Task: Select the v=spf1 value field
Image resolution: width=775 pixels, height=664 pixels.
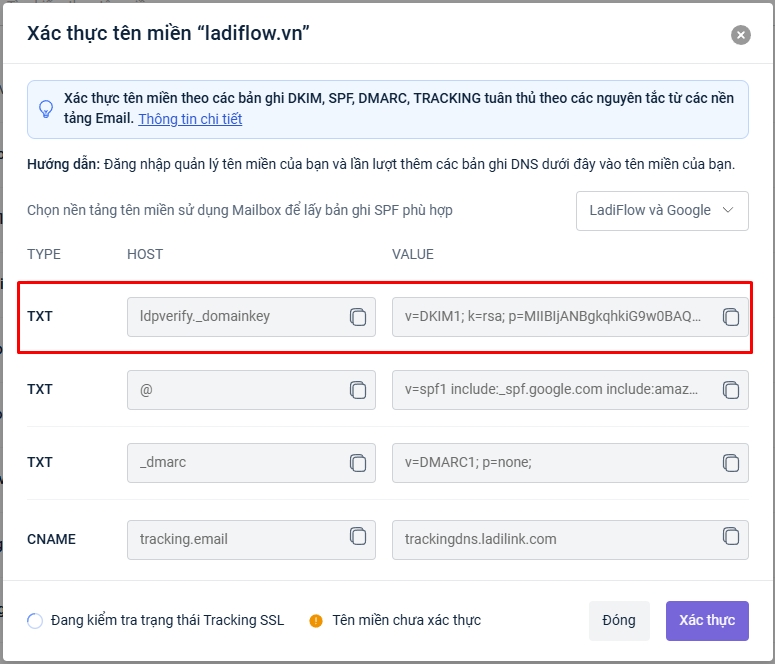Action: 553,390
